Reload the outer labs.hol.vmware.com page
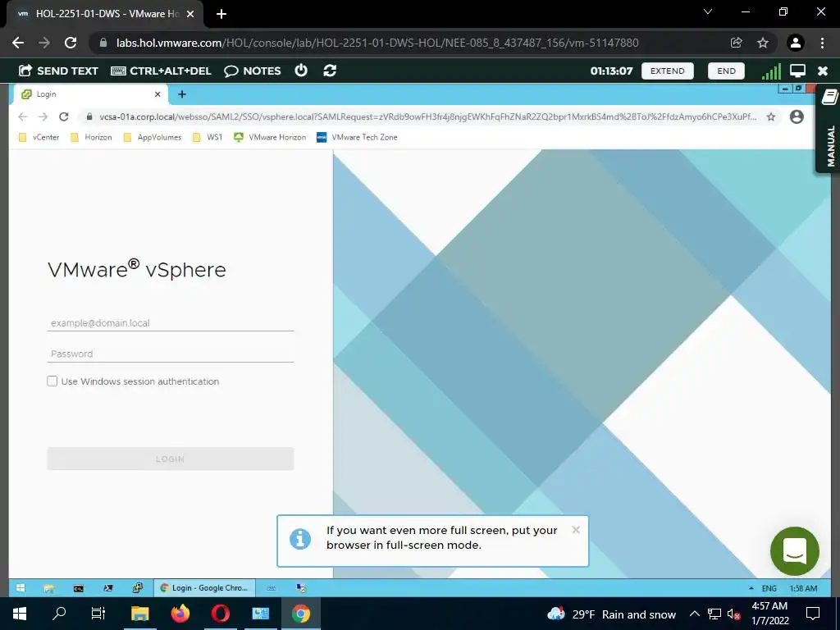Screen dimensions: 840x630 point(71,43)
